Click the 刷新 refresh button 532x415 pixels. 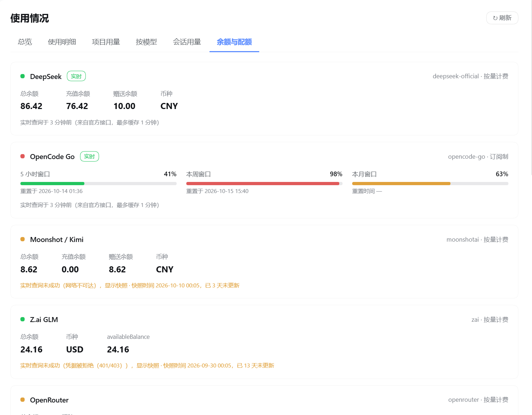(x=502, y=18)
